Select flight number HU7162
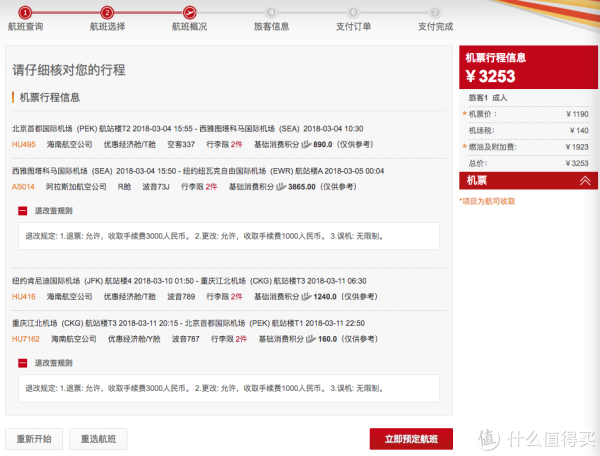 (x=26, y=339)
